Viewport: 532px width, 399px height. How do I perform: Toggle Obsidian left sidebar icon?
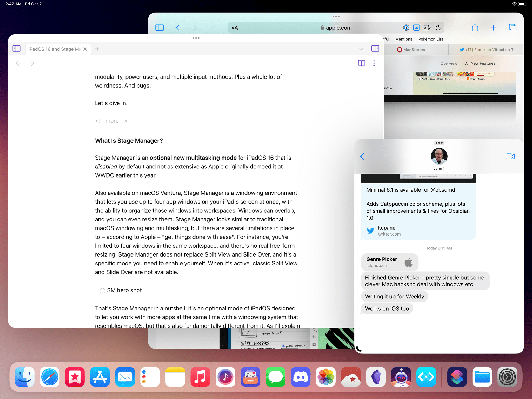pos(16,49)
